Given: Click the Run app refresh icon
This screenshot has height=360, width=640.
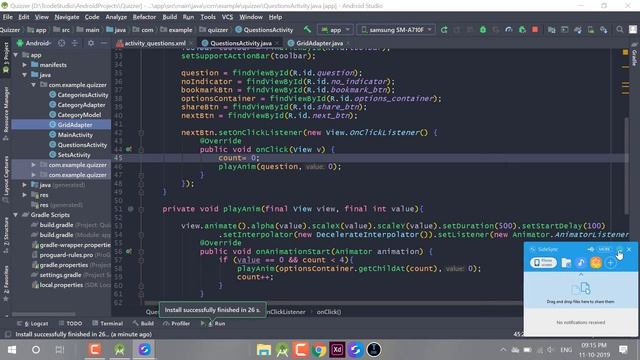Looking at the screenshot, I should pyautogui.click(x=444, y=29).
